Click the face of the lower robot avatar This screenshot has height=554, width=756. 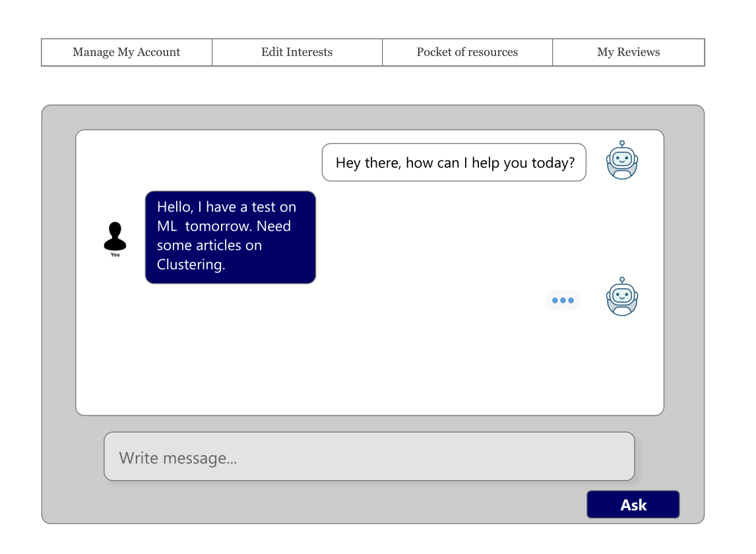coord(622,295)
